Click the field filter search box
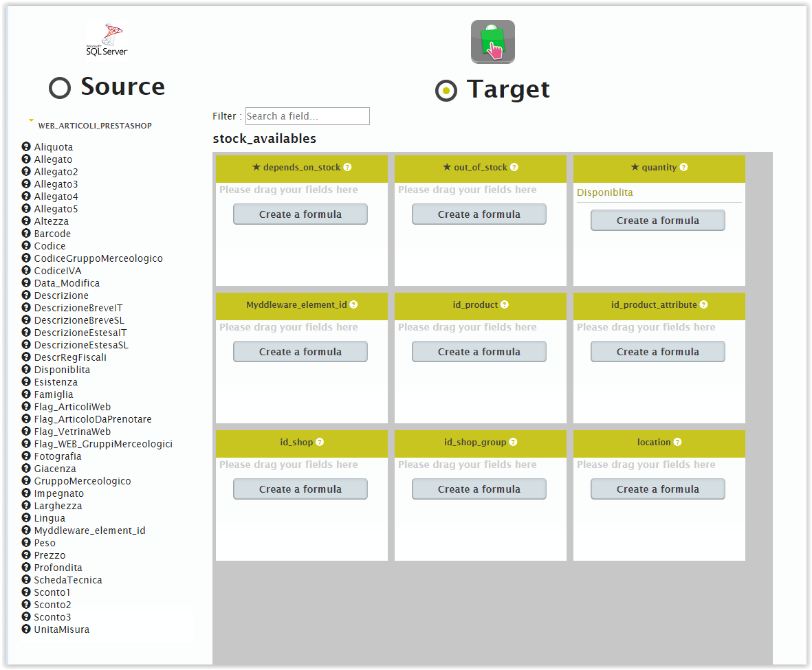812x670 pixels. coord(307,115)
